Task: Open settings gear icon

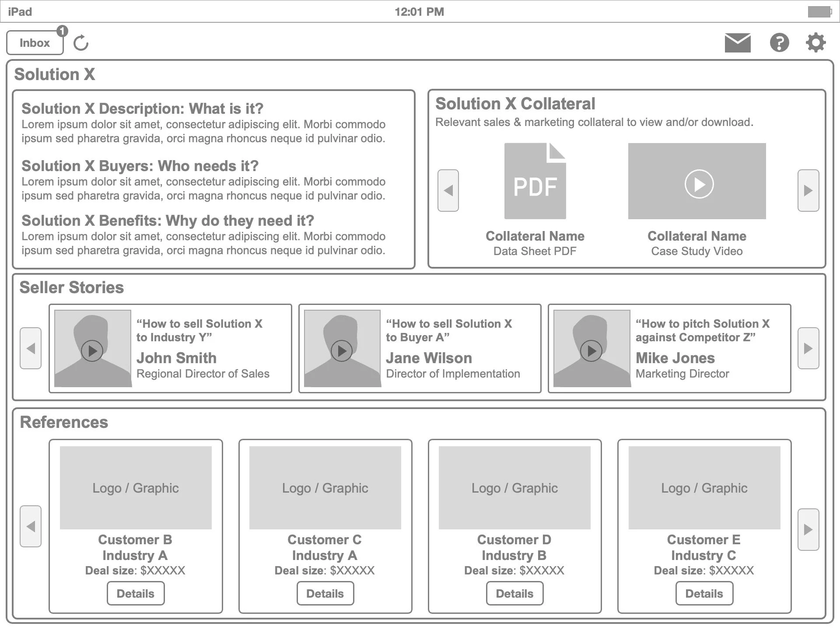Action: tap(815, 43)
